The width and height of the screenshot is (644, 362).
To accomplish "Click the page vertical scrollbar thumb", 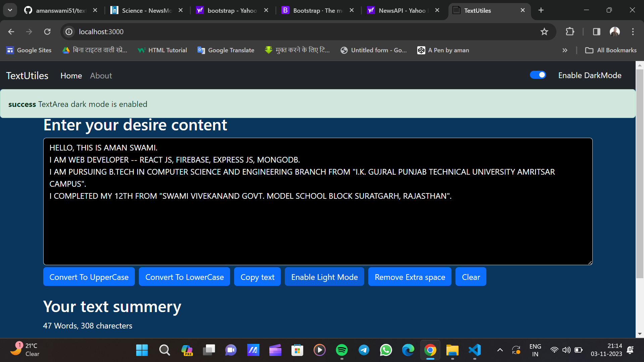I will point(640,174).
